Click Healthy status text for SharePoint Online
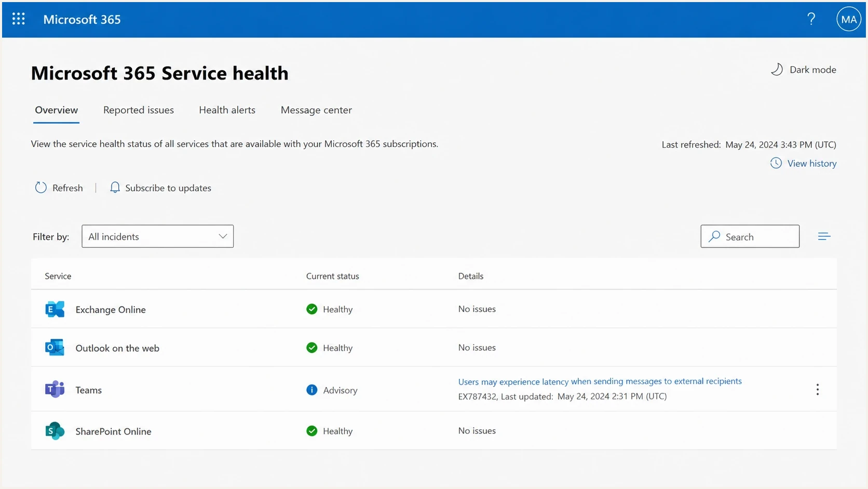 pyautogui.click(x=337, y=431)
